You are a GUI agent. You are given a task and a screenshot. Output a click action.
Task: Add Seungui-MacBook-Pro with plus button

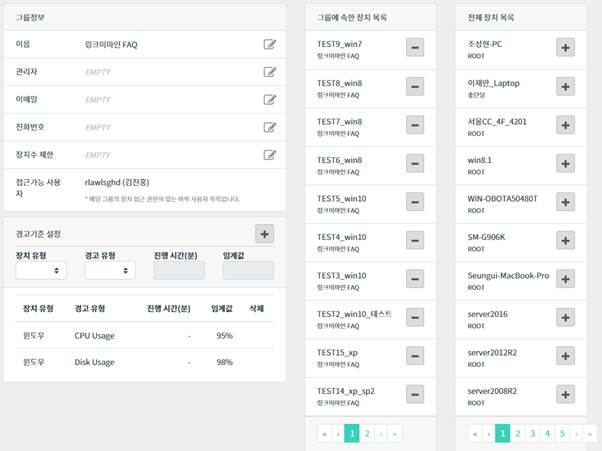coord(564,279)
